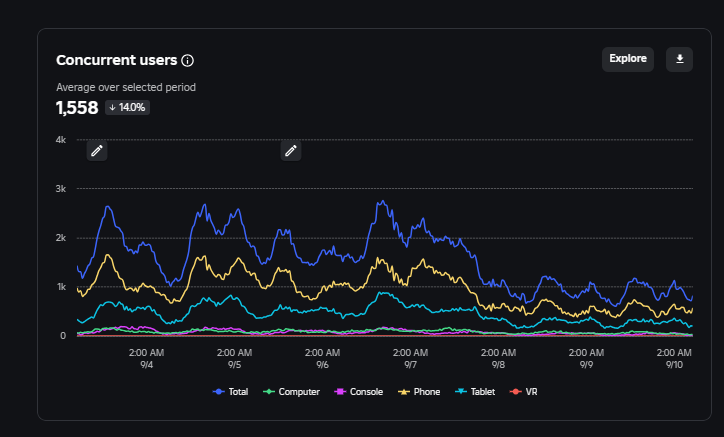The height and width of the screenshot is (437, 724).
Task: Click the 9/7 2:00 AM axis label
Action: tap(410, 358)
